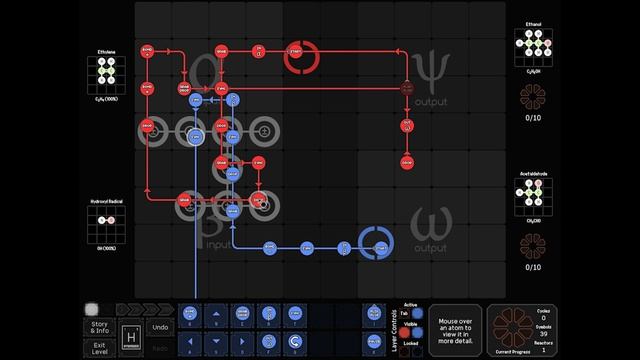Click the Current Progress wheel
This screenshot has width=640, height=360.
(x=512, y=328)
